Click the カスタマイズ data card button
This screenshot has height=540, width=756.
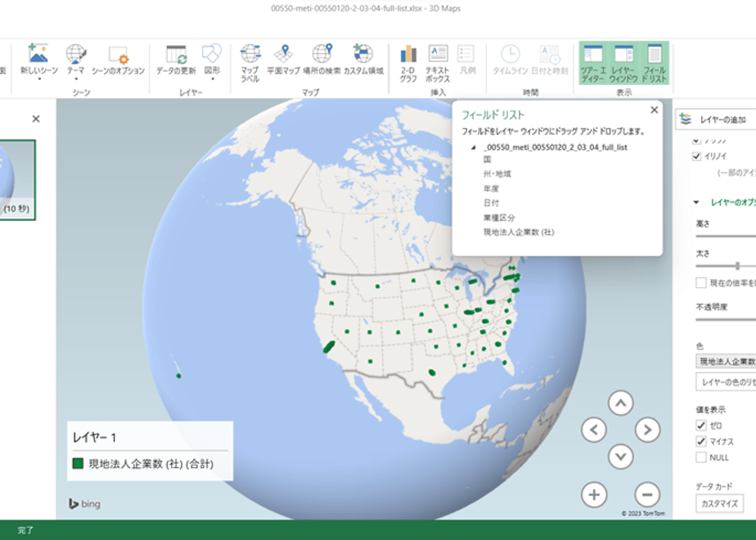point(719,504)
